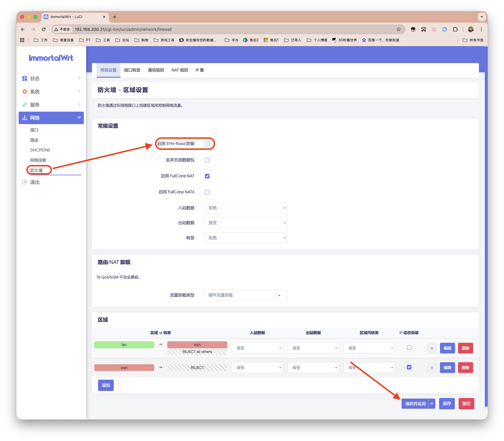Toggle IP masquerading for wan zone
The width and height of the screenshot is (504, 441).
[409, 367]
